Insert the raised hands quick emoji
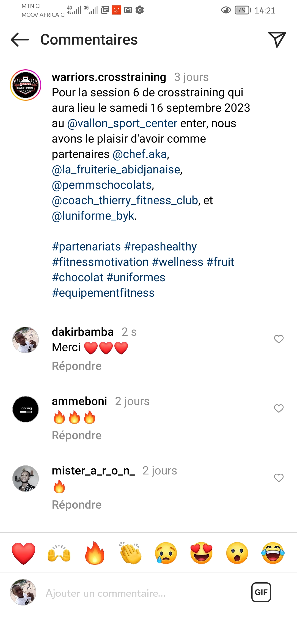Screen dimensions: 297x644 59,553
